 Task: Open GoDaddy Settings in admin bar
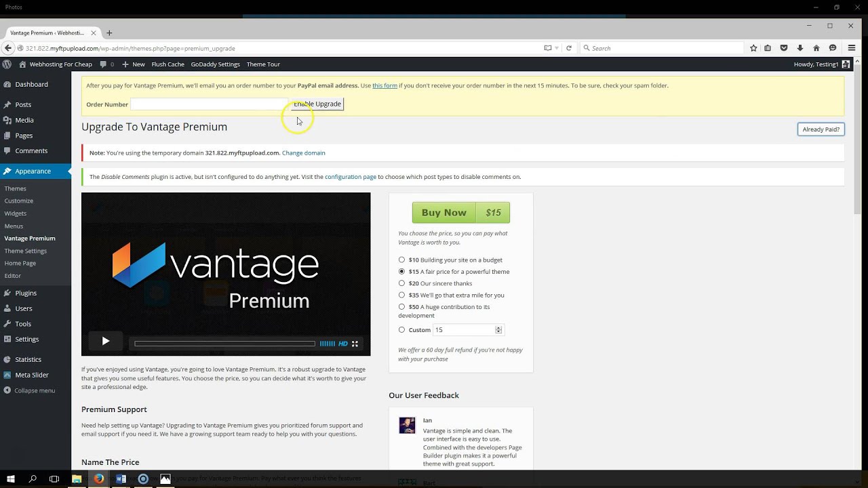(215, 64)
